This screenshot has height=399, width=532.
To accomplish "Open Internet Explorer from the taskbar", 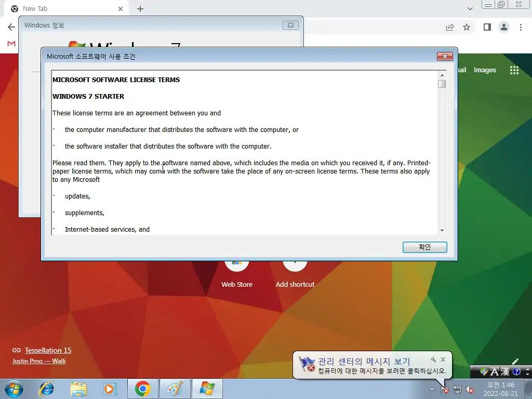I will [46, 389].
